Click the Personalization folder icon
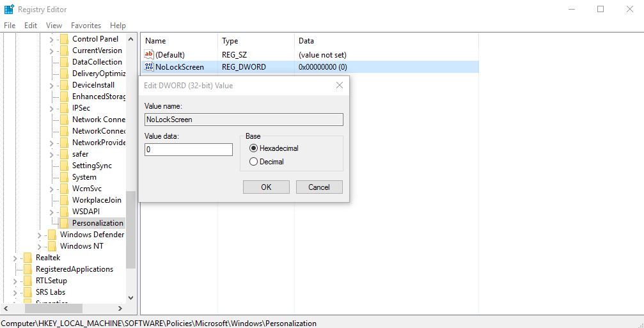The width and height of the screenshot is (644, 328). click(64, 223)
